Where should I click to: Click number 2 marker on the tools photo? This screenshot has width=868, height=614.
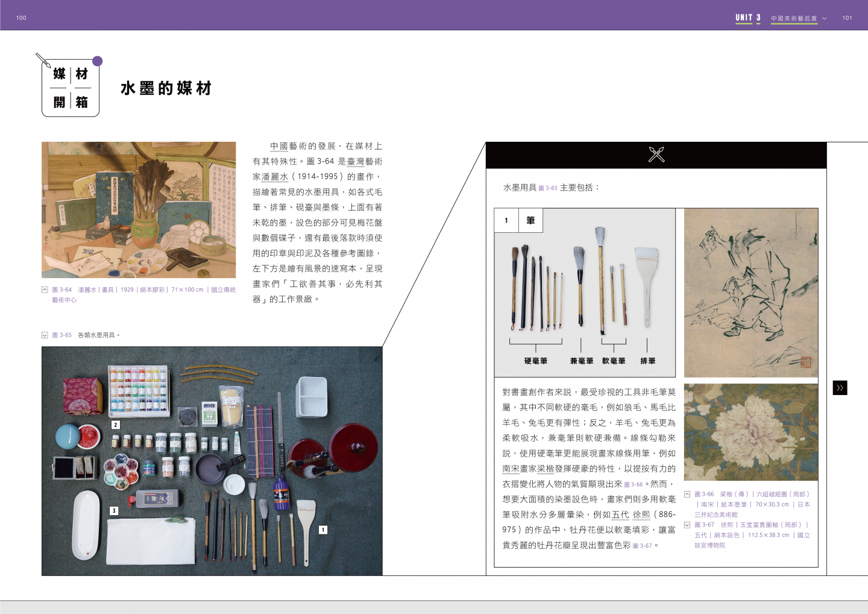click(x=116, y=425)
